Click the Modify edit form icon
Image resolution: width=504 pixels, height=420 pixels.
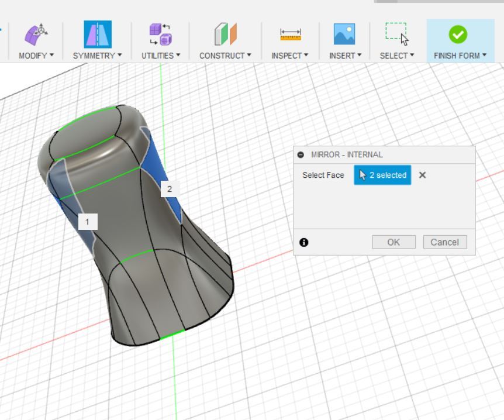point(36,34)
